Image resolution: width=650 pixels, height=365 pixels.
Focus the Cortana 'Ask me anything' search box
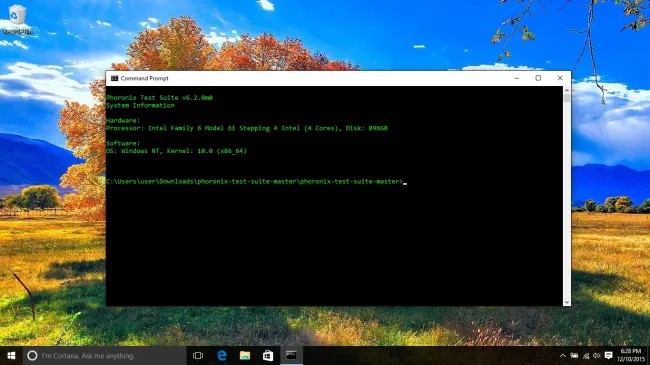104,355
